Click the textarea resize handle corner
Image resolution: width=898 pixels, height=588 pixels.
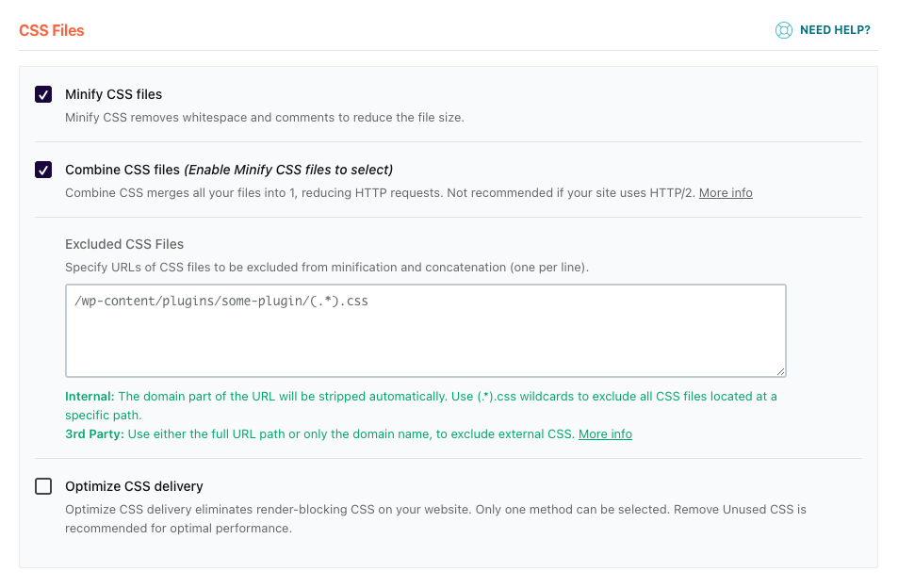[780, 371]
